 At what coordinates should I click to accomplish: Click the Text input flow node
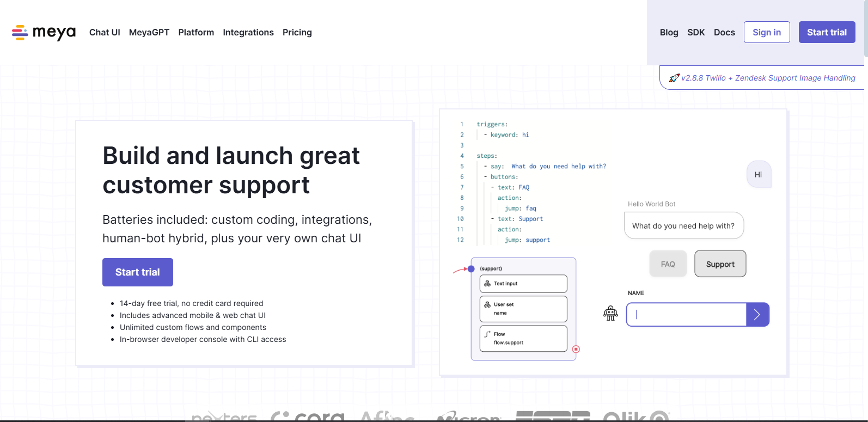[x=523, y=284]
